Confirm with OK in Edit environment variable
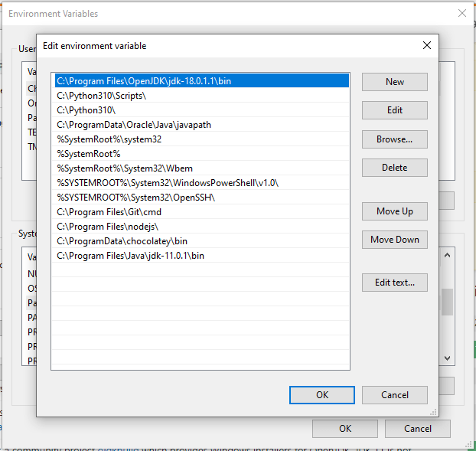476x451 pixels. 322,395
